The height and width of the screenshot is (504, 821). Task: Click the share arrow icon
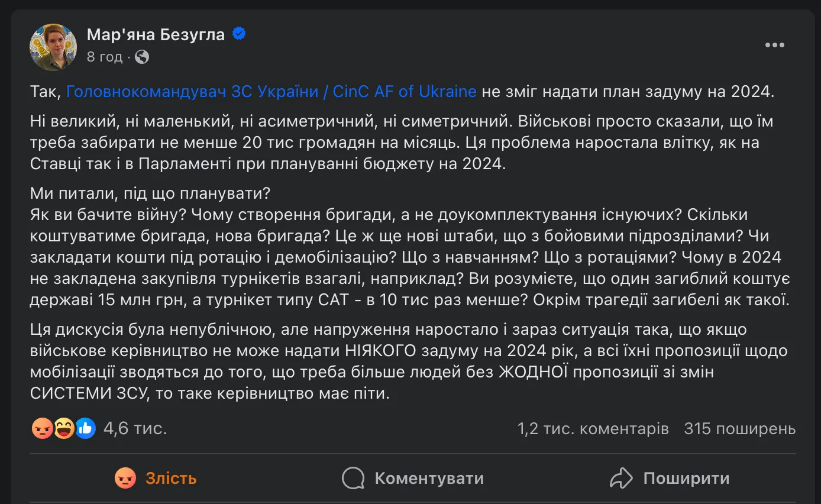click(621, 478)
